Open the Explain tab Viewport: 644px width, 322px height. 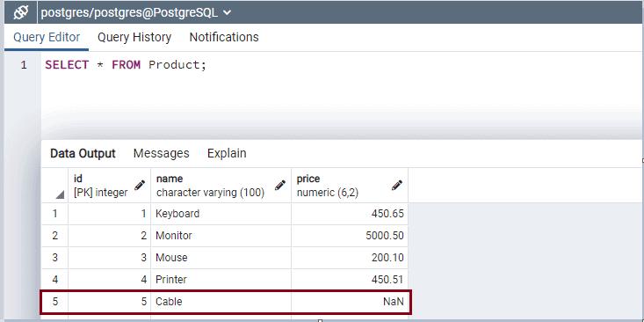click(x=227, y=153)
